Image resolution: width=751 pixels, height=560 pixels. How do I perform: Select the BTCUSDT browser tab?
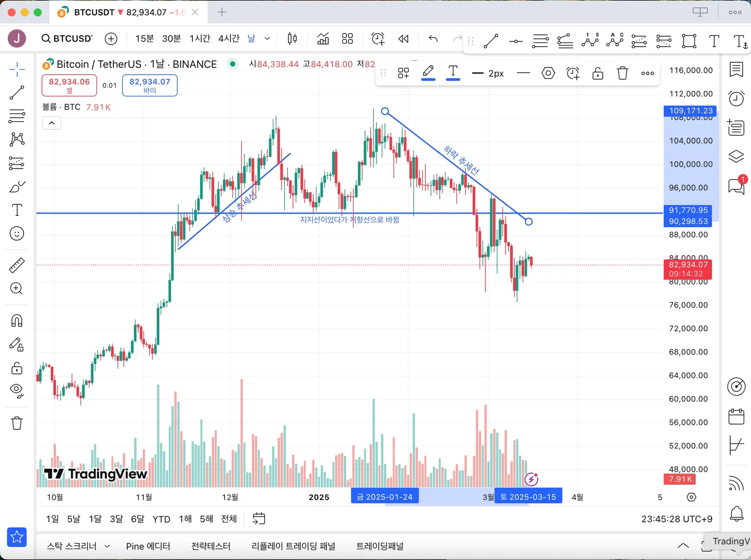pos(128,12)
